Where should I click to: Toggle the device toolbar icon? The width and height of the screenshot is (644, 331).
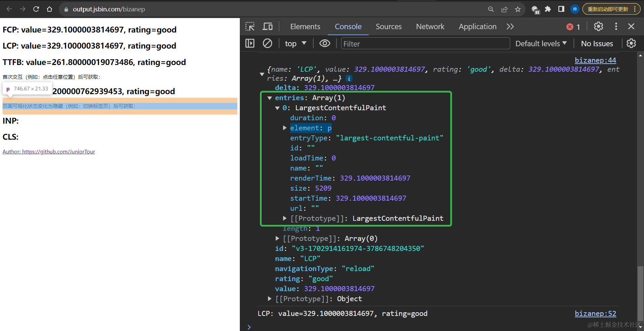pos(268,26)
